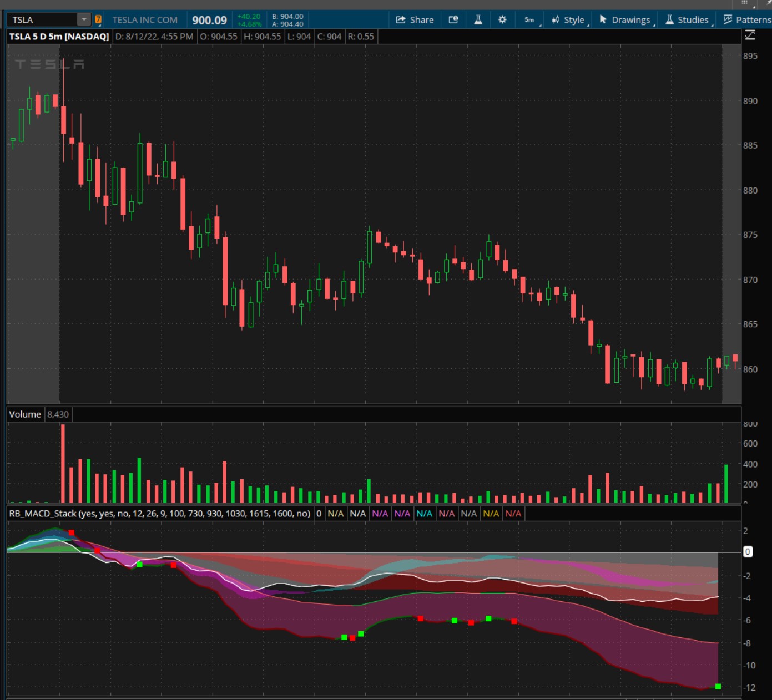Click the last price 900.09

coord(209,21)
